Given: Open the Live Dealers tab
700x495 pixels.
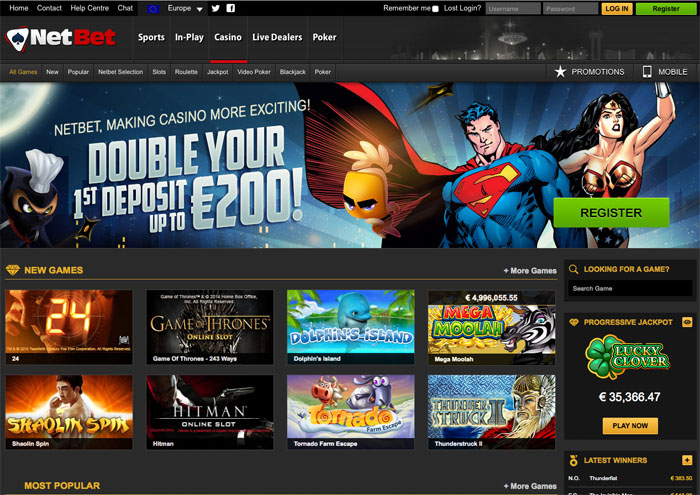Looking at the screenshot, I should pyautogui.click(x=277, y=37).
